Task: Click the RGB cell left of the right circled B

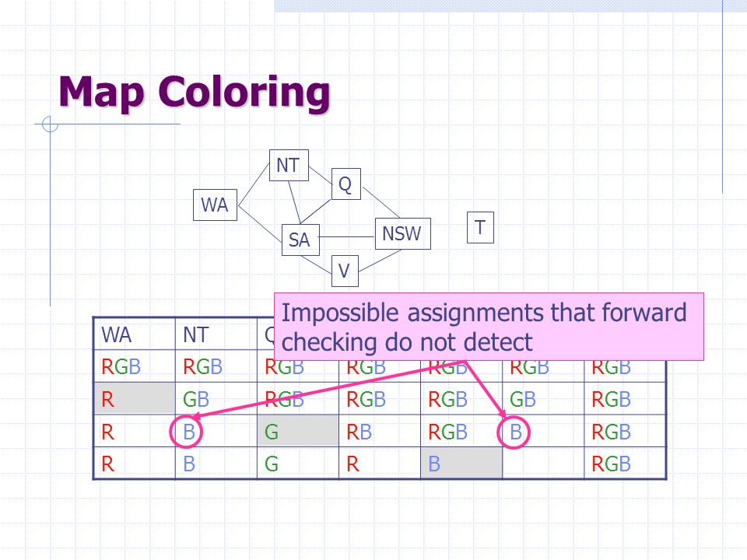Action: click(461, 431)
